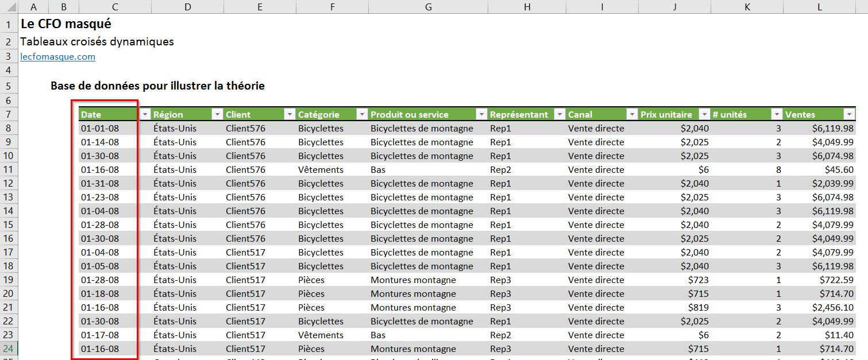Open the Ventes column filter dropdown
Screen dimensions: 868x360
coord(849,114)
